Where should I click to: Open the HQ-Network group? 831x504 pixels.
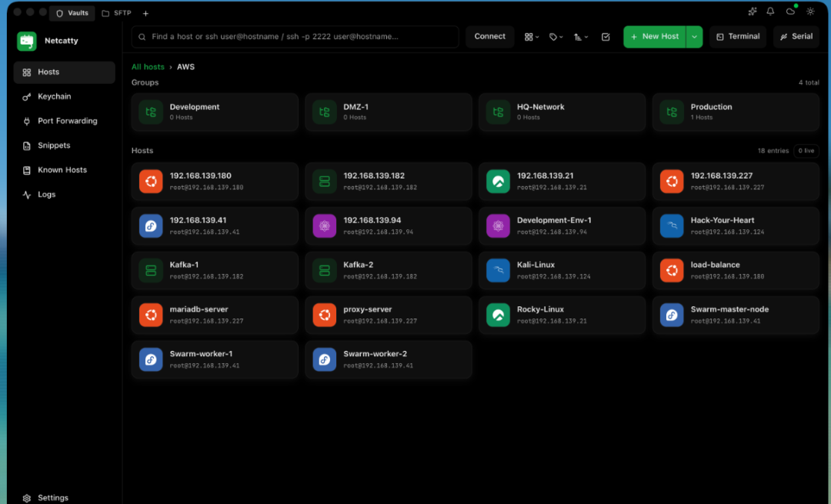[562, 112]
